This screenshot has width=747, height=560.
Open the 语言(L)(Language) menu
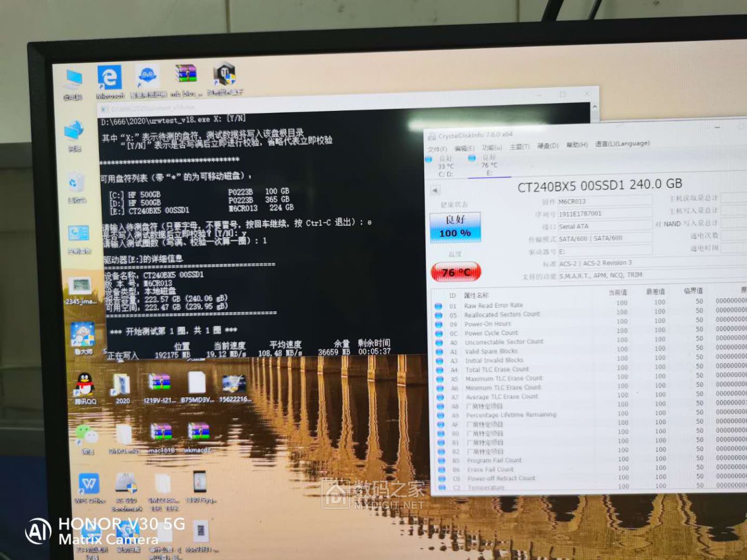pos(622,144)
